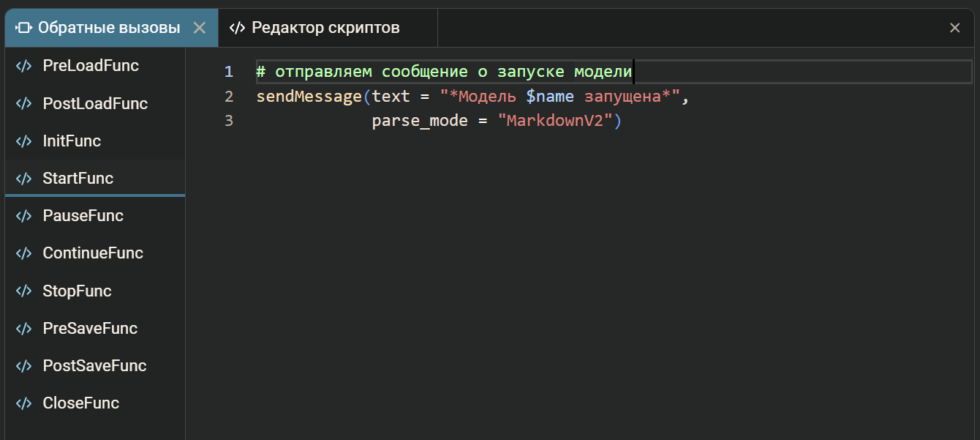Click the callbacks icon on Обратные вызовы tab
Viewport: 980px width, 440px height.
(x=23, y=28)
